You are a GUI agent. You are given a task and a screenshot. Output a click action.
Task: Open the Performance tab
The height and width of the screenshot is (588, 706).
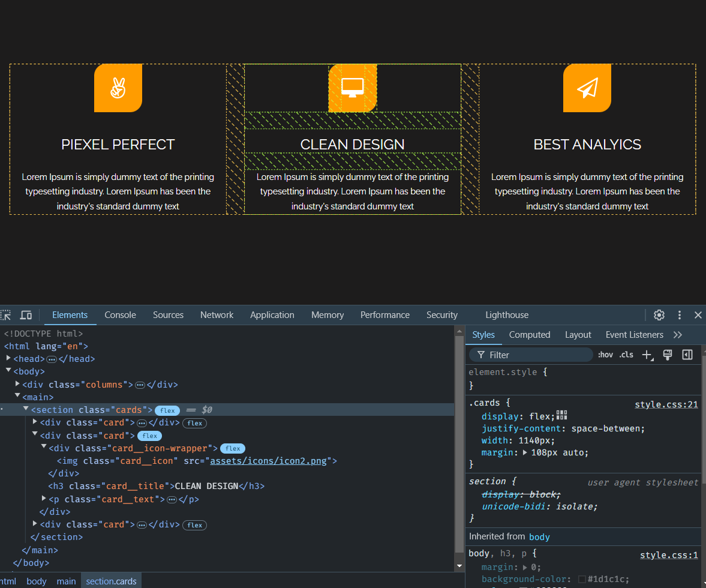pos(385,315)
